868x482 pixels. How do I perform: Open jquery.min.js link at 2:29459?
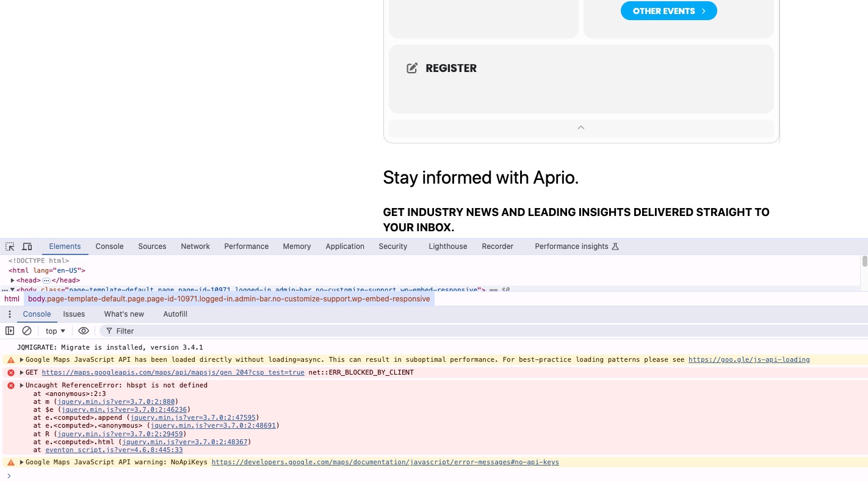(x=120, y=434)
